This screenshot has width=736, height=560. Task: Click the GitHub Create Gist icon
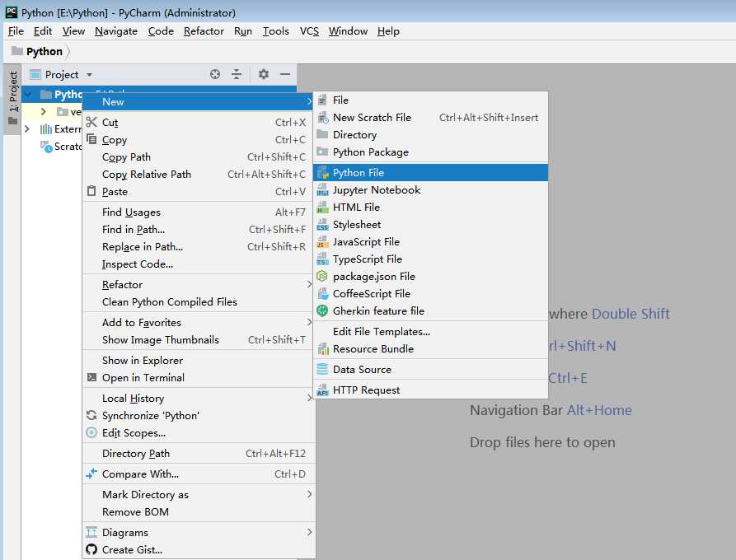click(x=91, y=549)
